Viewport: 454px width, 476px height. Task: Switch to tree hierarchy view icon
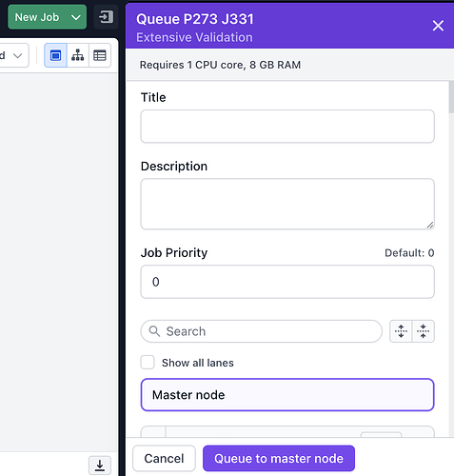coord(78,55)
